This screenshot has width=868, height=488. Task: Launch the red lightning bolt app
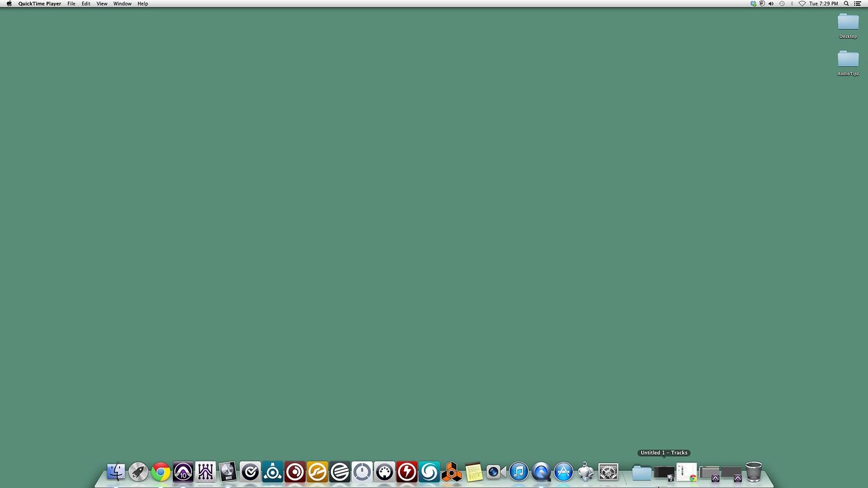point(407,471)
